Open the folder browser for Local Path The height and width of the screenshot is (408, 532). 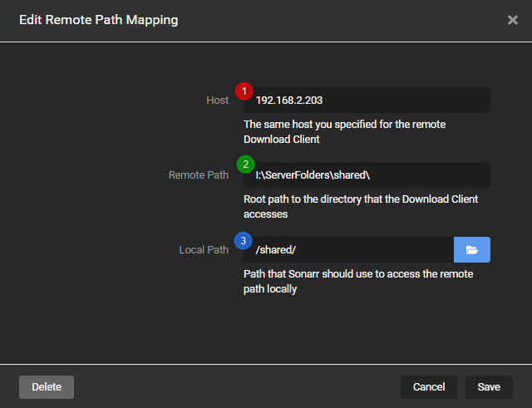471,249
